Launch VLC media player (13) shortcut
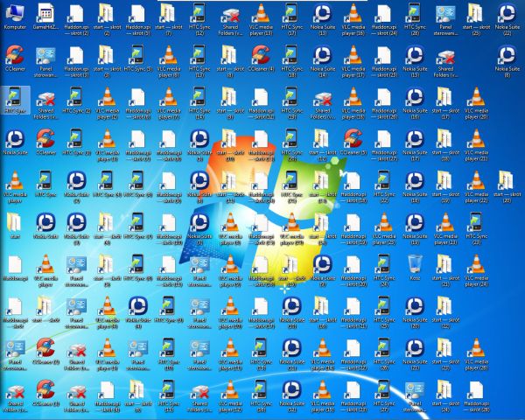Screen dimensions: 525x420 pyautogui.click(x=262, y=20)
